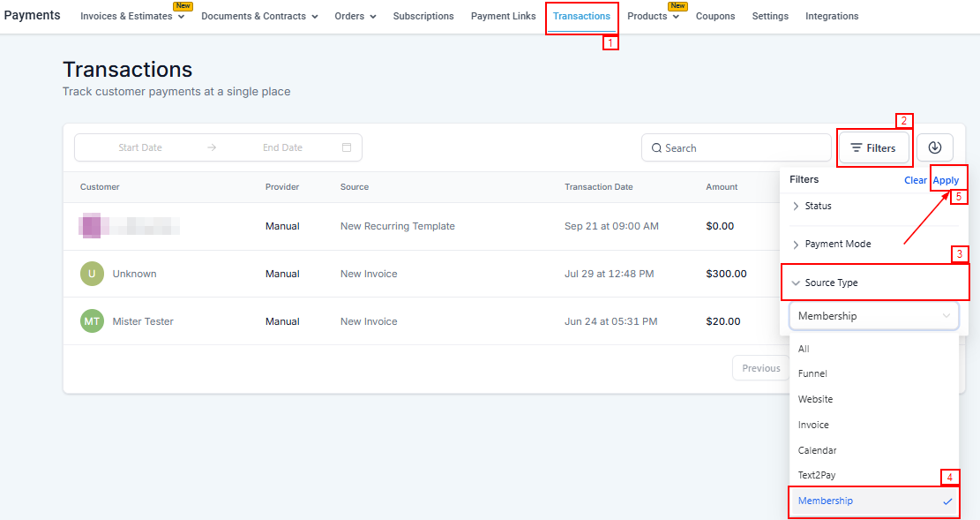Image resolution: width=980 pixels, height=520 pixels.
Task: Switch to the Coupons tab
Action: (715, 16)
